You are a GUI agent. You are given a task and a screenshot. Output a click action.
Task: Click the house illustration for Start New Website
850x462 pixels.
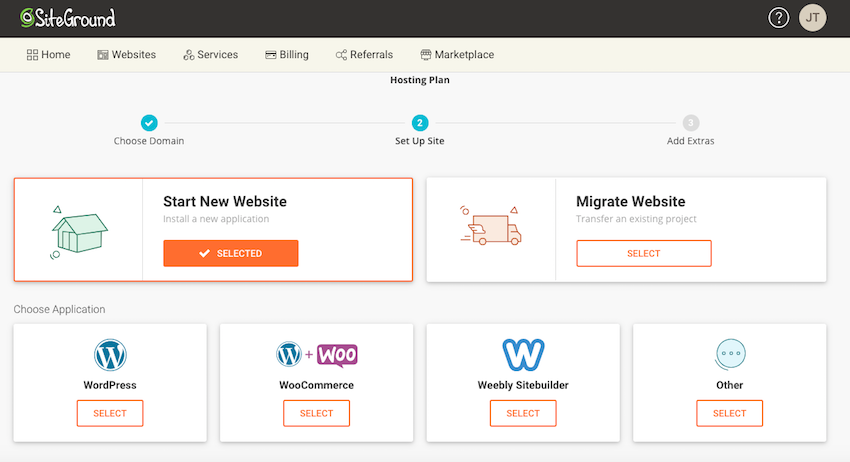click(x=79, y=232)
